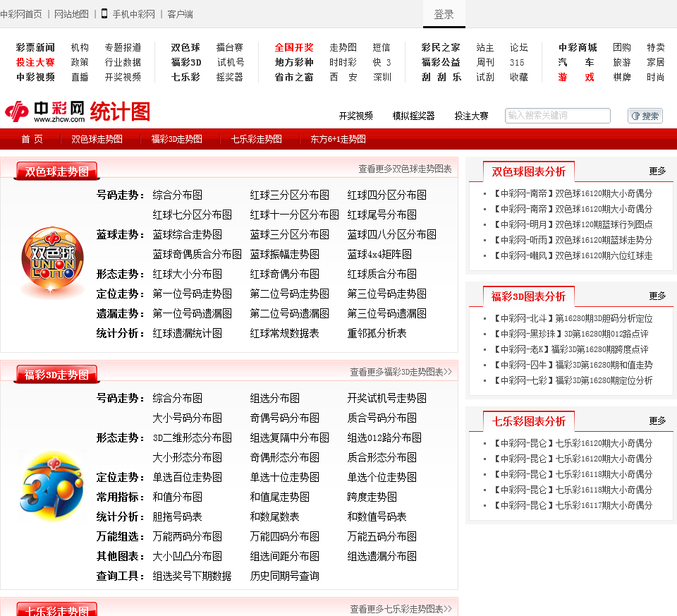Open 组选分布图 link
The height and width of the screenshot is (616, 677).
(274, 398)
